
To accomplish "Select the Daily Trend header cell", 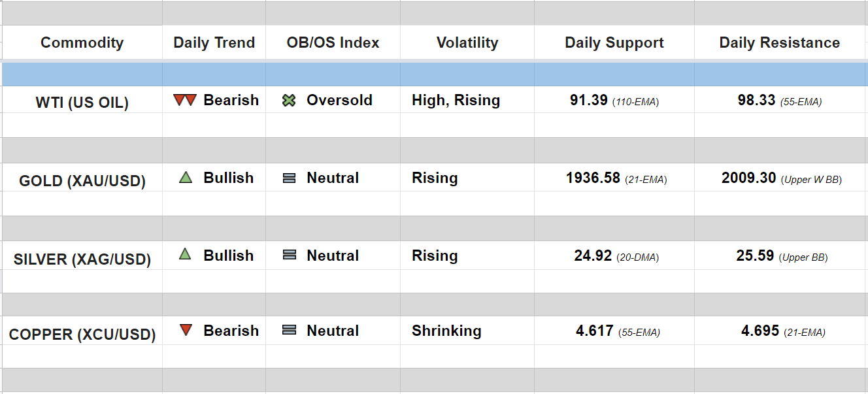I will click(214, 43).
